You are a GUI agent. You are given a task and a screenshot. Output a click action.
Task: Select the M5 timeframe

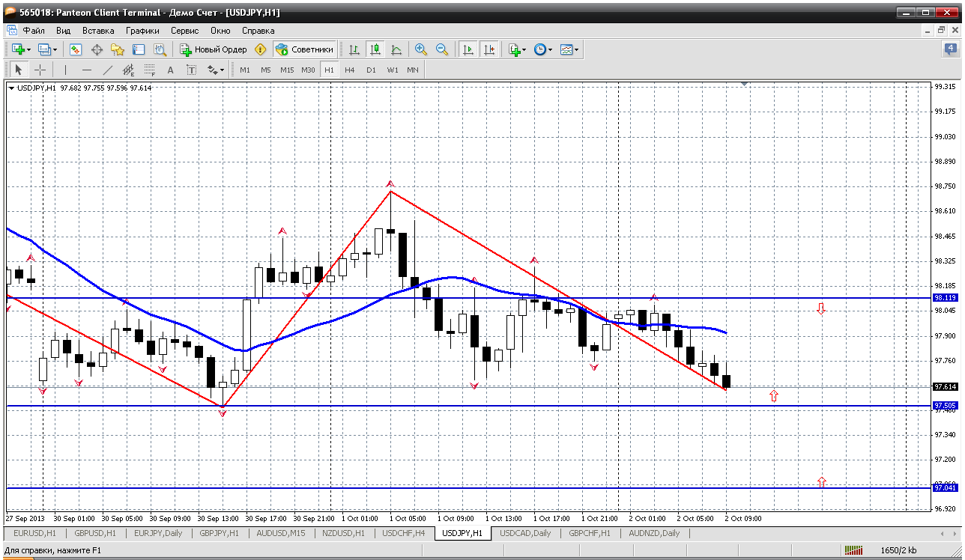[x=266, y=70]
